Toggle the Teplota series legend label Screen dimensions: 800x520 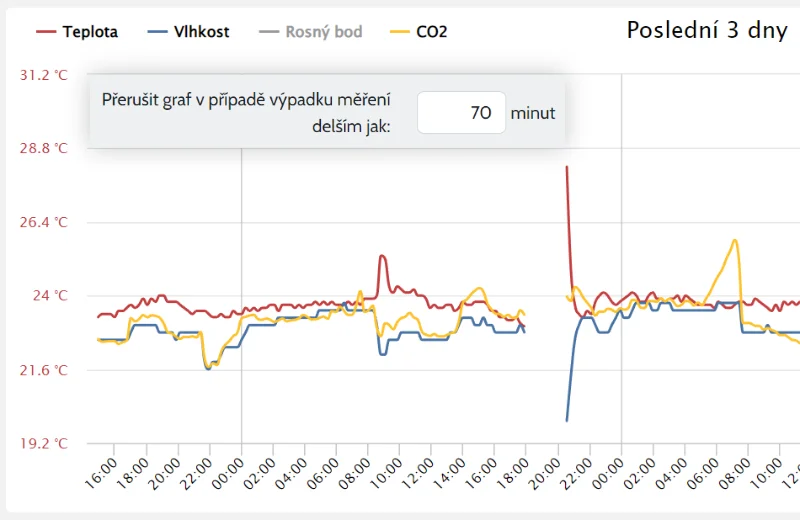(90, 32)
